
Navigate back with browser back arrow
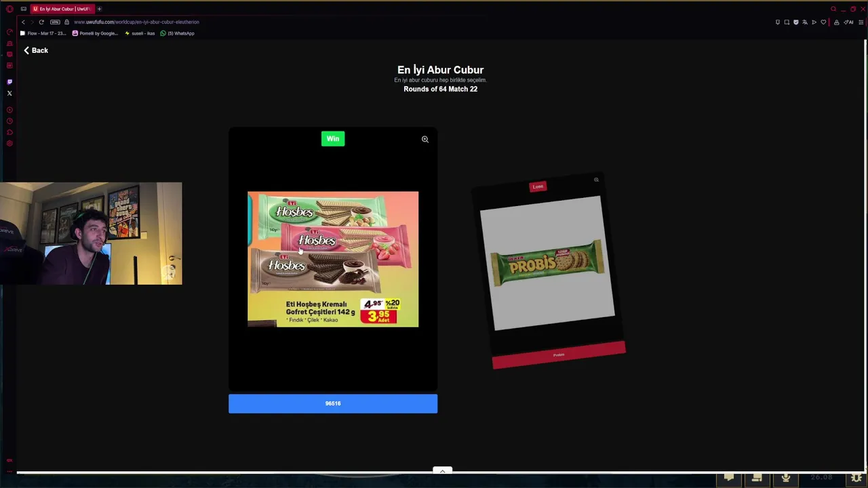(23, 22)
